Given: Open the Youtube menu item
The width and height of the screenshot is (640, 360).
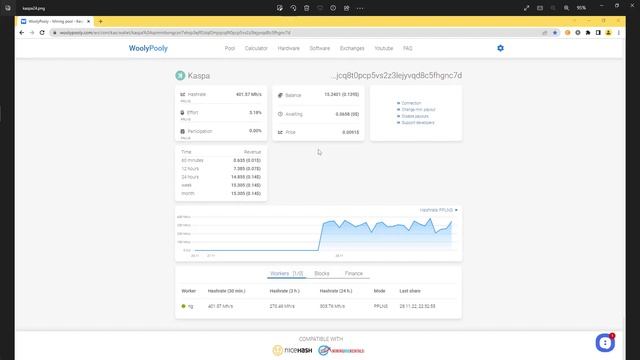Looking at the screenshot, I should point(384,48).
